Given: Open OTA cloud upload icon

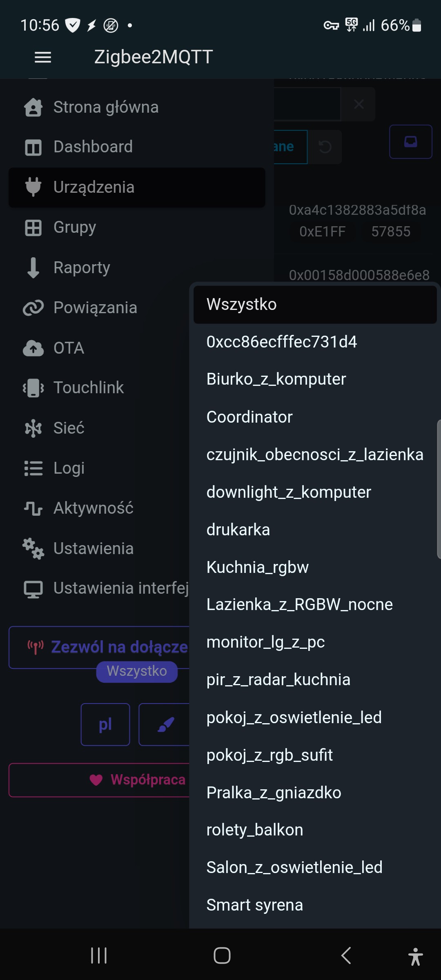Looking at the screenshot, I should (x=33, y=348).
